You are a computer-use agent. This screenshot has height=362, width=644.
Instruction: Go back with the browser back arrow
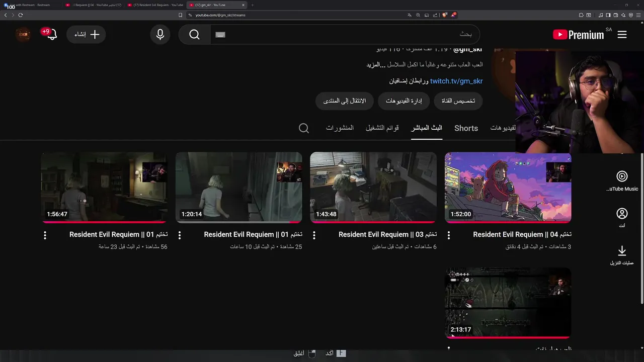(6, 15)
